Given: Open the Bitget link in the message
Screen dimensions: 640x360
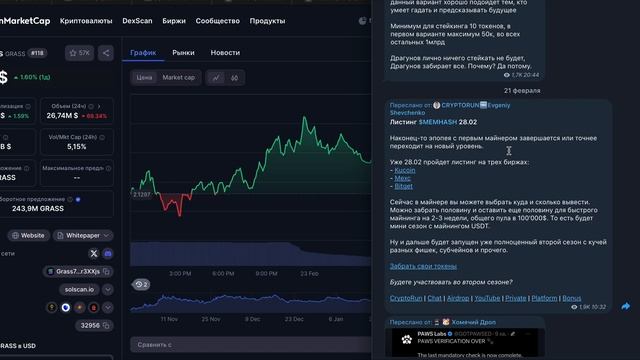Looking at the screenshot, I should point(403,186).
